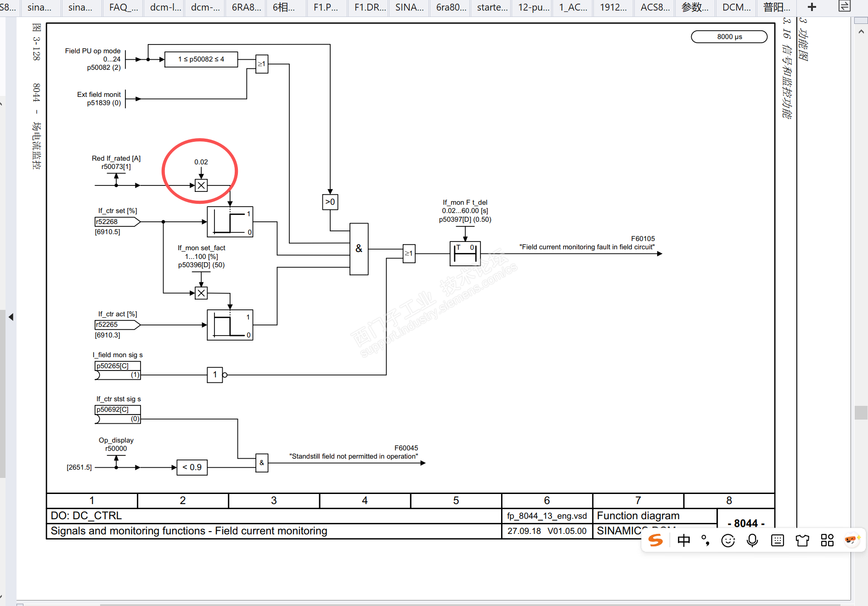This screenshot has height=606, width=868.
Task: Select the 6RA8... tab
Action: click(246, 7)
